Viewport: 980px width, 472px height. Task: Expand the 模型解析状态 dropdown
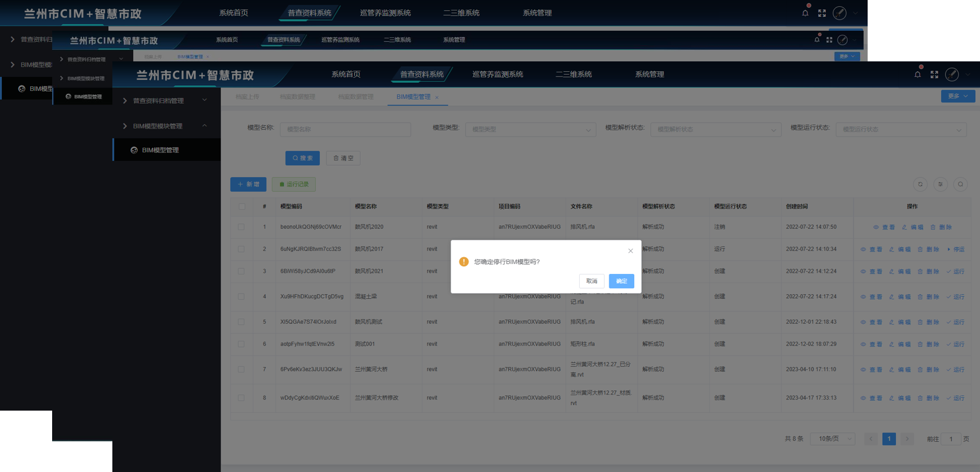click(715, 129)
